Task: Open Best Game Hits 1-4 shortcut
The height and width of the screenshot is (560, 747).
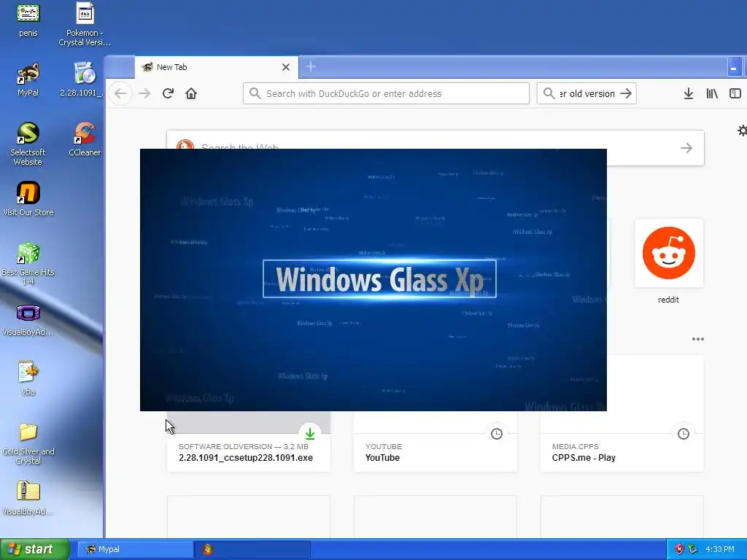Action: pyautogui.click(x=28, y=263)
